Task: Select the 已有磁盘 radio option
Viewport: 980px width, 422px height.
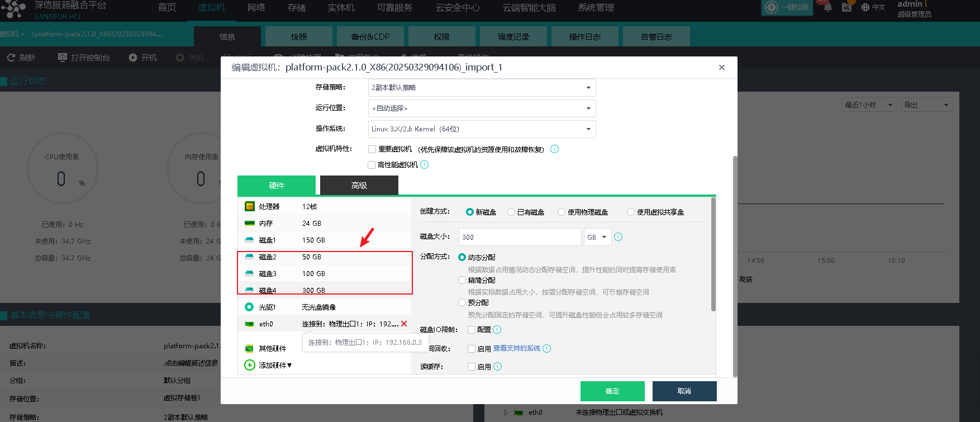Action: [x=511, y=212]
